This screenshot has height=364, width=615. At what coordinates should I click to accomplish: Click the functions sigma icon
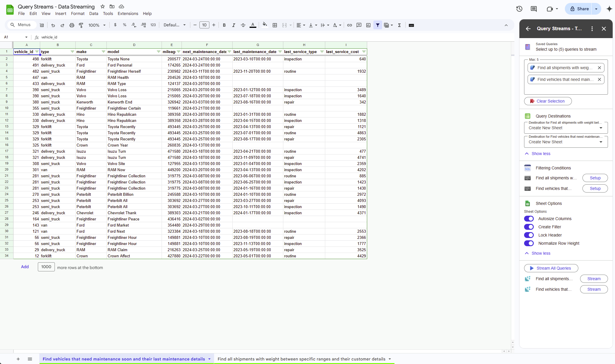(399, 25)
